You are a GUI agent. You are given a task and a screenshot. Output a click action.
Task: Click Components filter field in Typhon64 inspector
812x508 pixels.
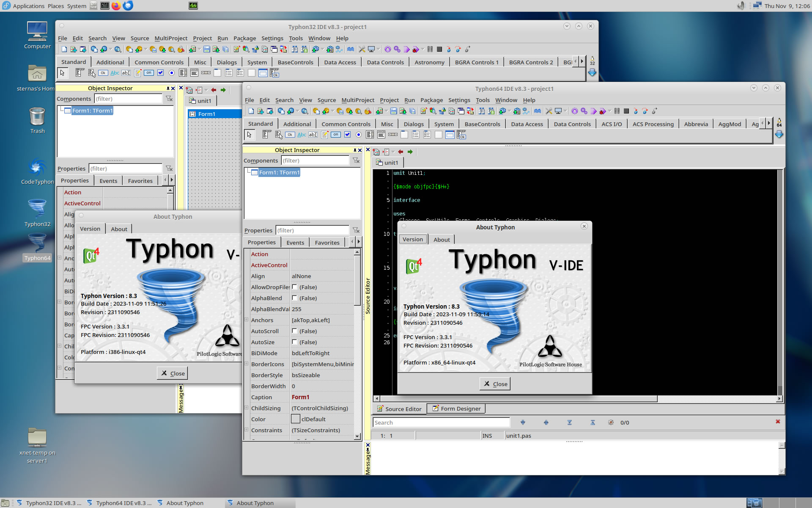[315, 160]
